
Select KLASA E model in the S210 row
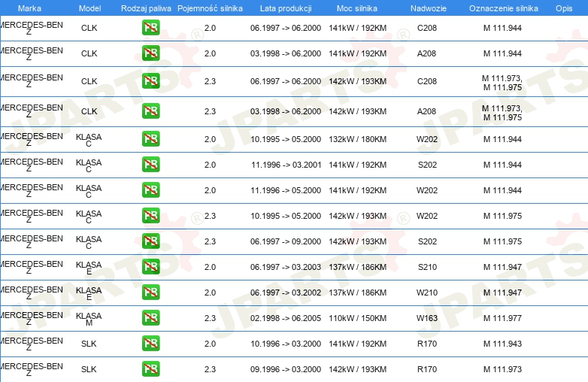89,268
